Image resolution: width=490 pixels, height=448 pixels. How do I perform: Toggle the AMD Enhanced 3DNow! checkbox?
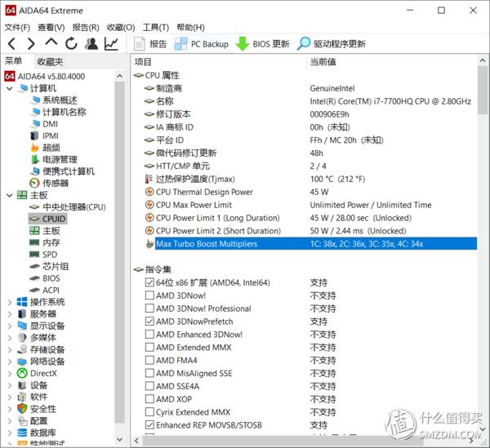tap(149, 334)
